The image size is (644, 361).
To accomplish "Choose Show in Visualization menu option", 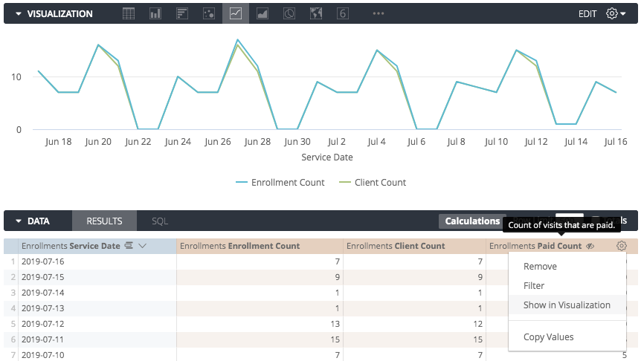I will (567, 305).
